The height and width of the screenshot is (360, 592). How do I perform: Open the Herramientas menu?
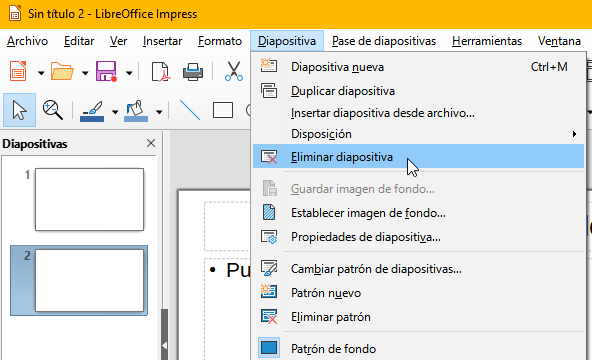click(487, 41)
